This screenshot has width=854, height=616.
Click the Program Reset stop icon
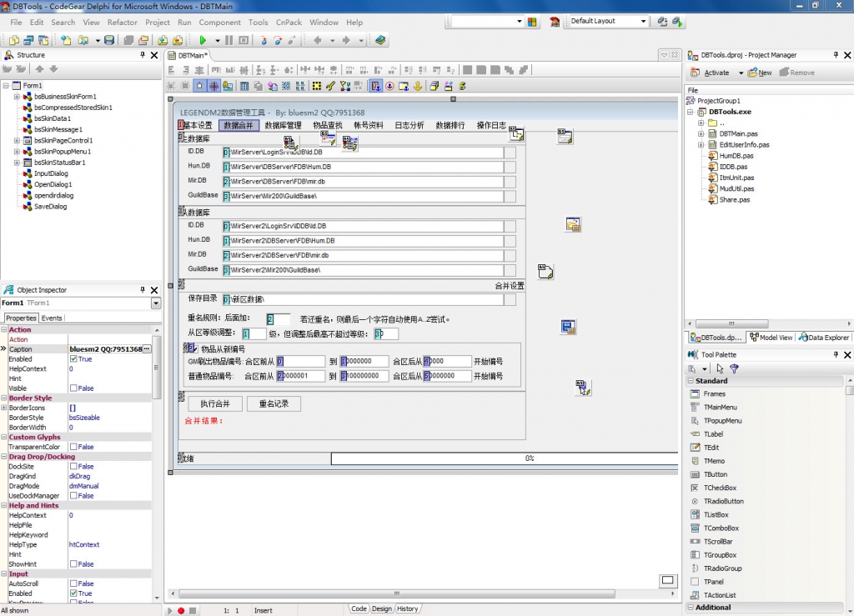pyautogui.click(x=244, y=40)
